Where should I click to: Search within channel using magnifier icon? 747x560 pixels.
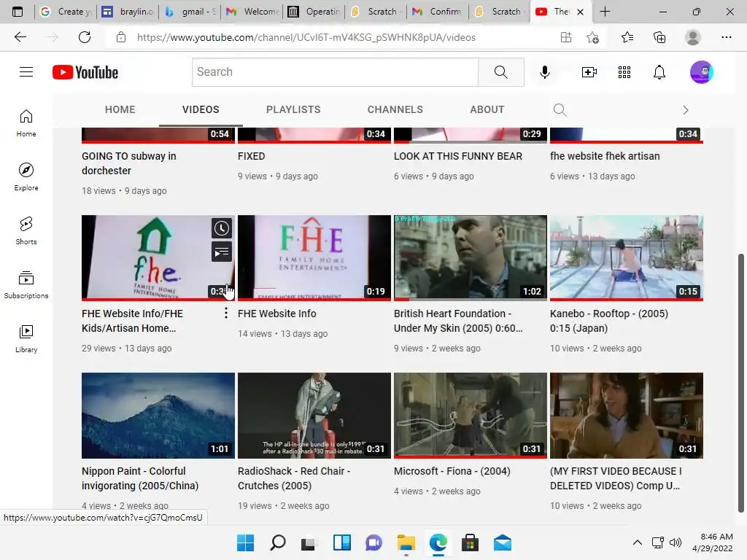tap(560, 110)
